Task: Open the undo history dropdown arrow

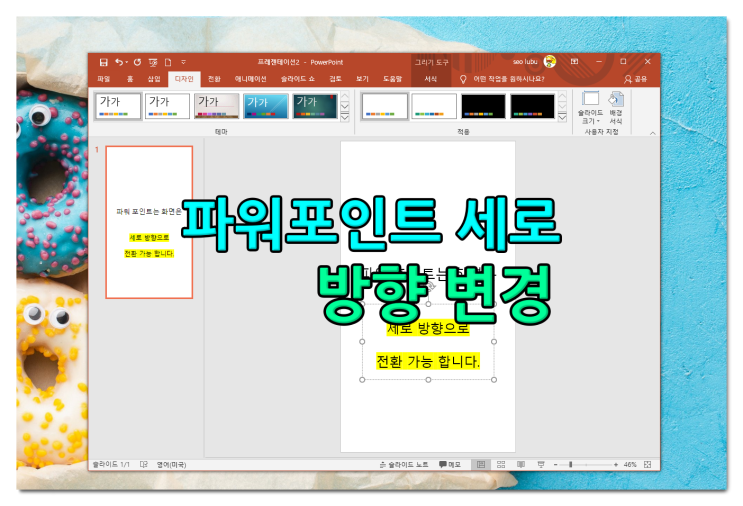Action: [127, 63]
